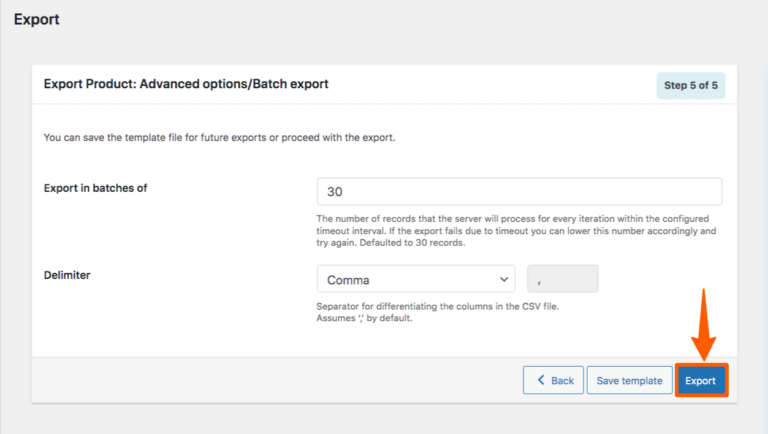Click the save template intro sentence
Image resolution: width=768 pixels, height=434 pixels.
[x=220, y=137]
